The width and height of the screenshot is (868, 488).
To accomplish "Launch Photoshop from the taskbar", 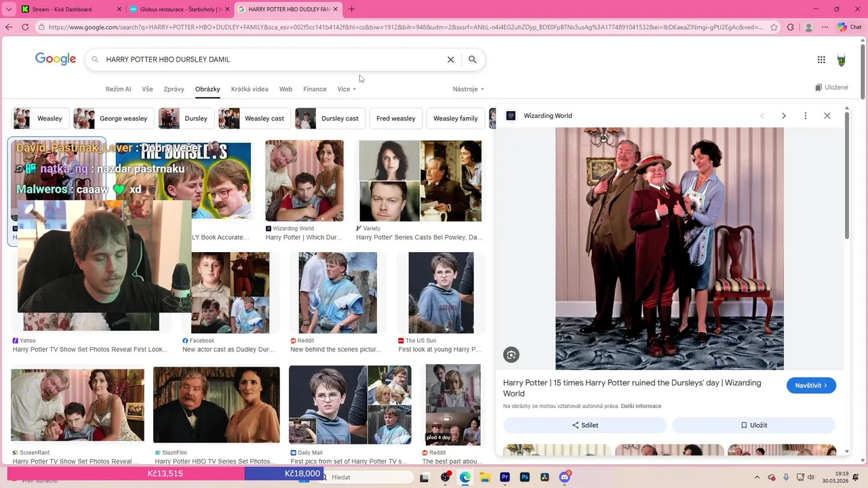I will [x=525, y=477].
